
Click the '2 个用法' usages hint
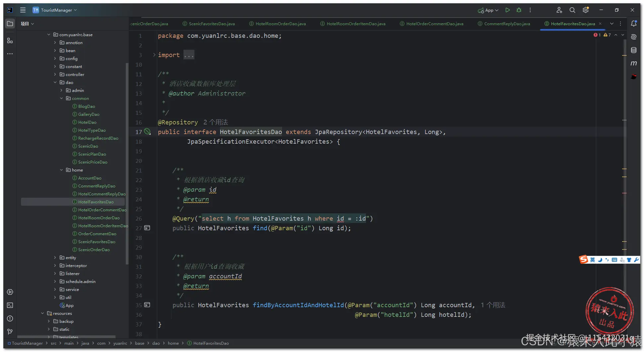(x=216, y=122)
